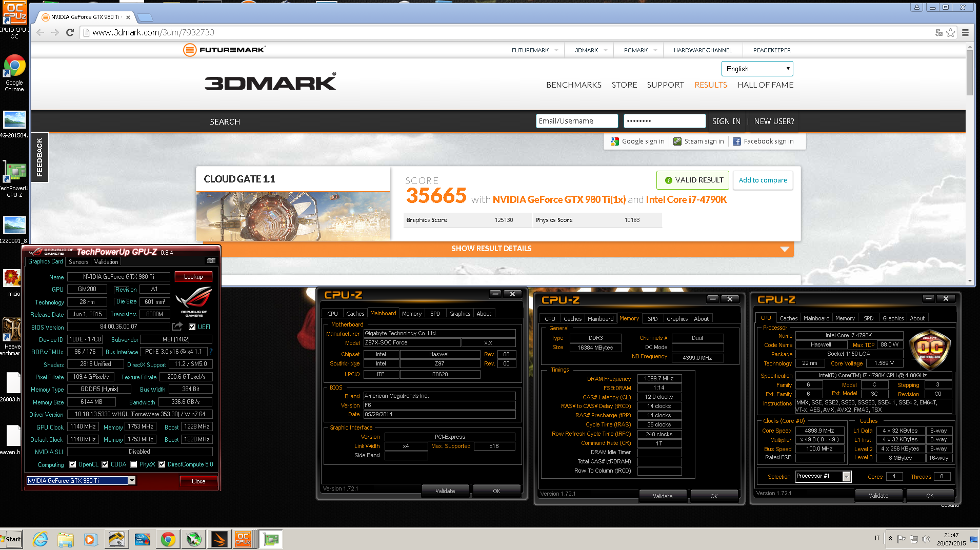Open the Processor #1 selection dropdown
Viewport: 980px width, 550px height.
tap(847, 476)
